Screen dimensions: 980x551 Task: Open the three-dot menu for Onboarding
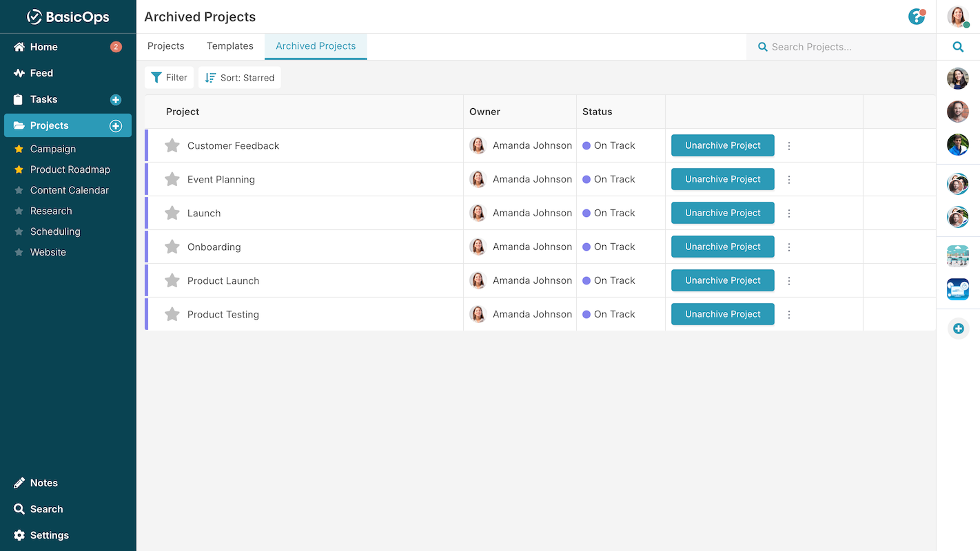789,247
